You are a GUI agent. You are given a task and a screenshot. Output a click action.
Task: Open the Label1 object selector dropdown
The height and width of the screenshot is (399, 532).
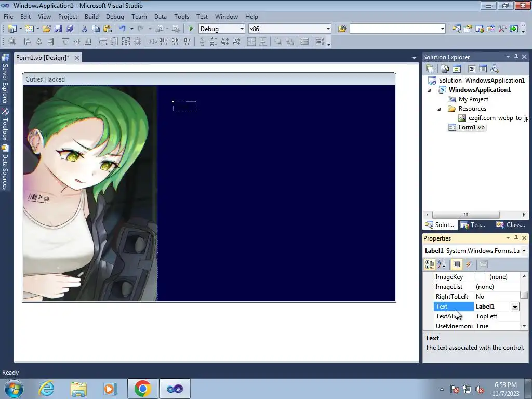point(524,251)
